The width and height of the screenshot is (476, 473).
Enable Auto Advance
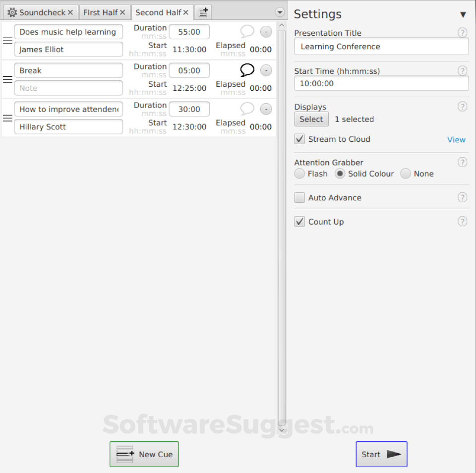tap(299, 197)
